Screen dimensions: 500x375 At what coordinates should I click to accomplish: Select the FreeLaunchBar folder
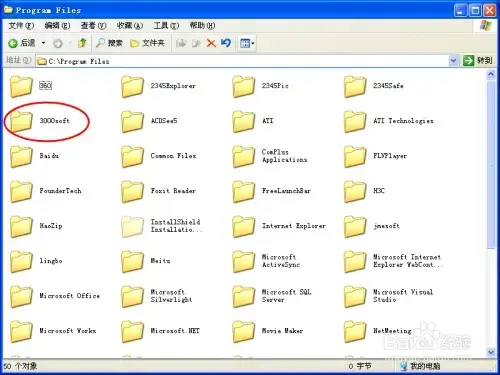coord(272,191)
